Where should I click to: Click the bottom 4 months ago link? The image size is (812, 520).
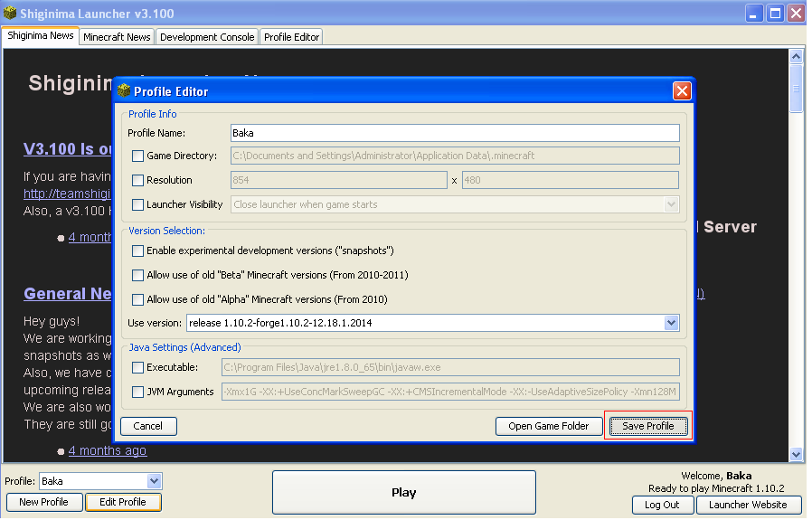coord(109,453)
